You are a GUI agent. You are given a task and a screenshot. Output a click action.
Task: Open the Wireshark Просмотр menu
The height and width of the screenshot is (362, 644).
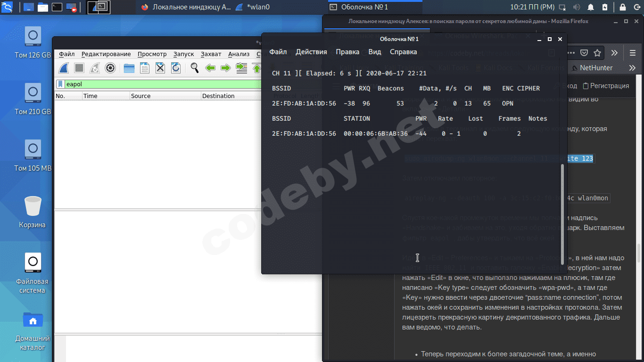coord(152,54)
